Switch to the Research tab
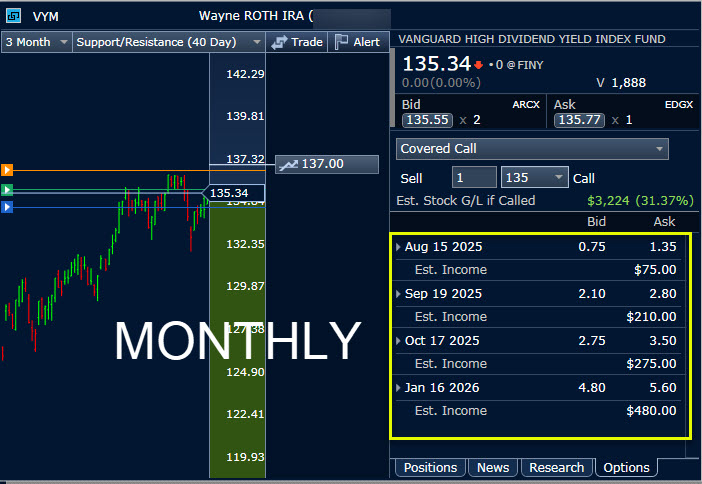The height and width of the screenshot is (484, 702). [x=556, y=467]
